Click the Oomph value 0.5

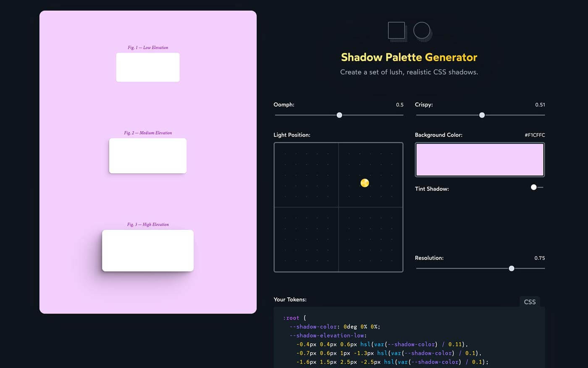pyautogui.click(x=399, y=105)
